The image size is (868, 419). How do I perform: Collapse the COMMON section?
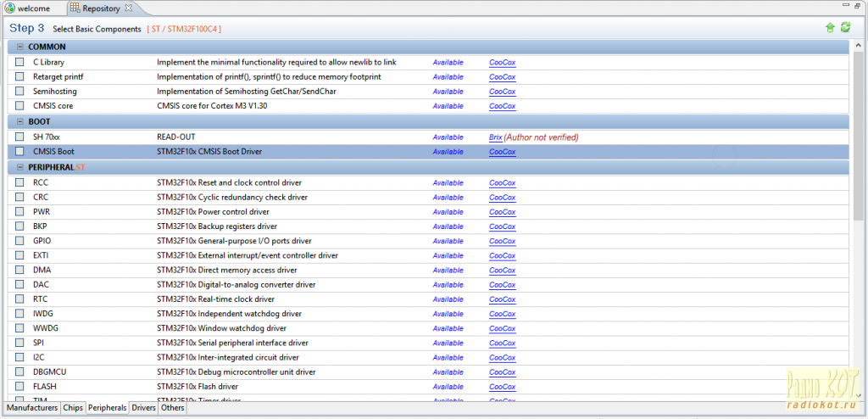pos(19,47)
